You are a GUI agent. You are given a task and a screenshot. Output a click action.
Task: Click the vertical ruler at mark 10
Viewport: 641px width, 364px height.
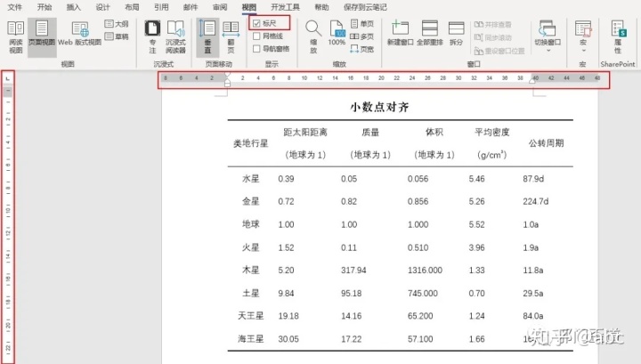coord(8,211)
